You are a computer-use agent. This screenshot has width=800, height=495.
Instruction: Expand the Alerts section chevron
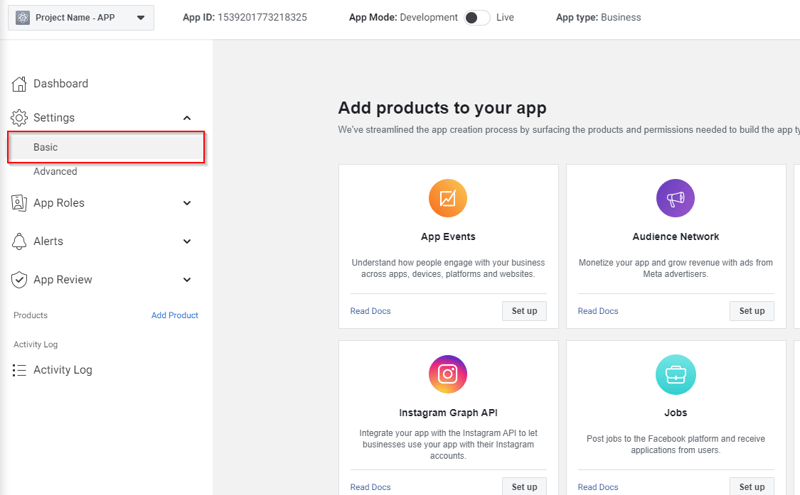click(x=187, y=241)
